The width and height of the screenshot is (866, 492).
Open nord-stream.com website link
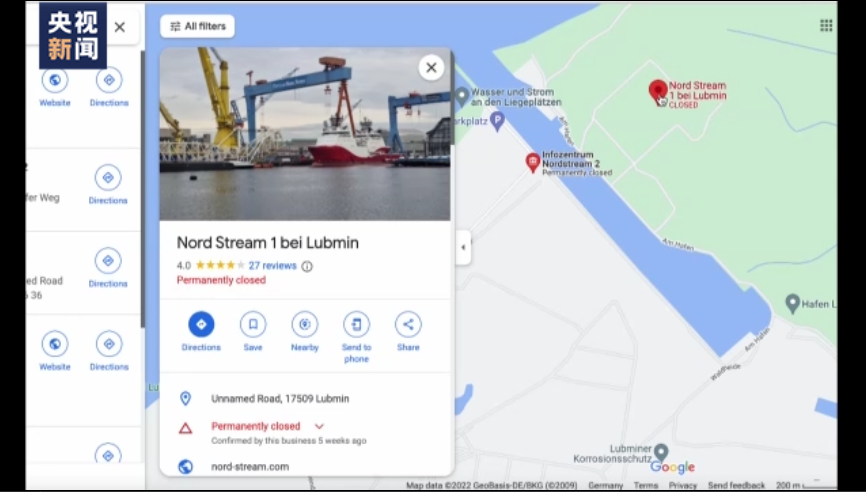pos(250,467)
